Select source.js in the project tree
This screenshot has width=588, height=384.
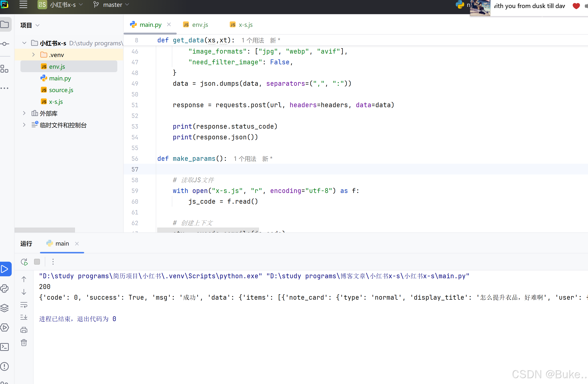pyautogui.click(x=61, y=90)
